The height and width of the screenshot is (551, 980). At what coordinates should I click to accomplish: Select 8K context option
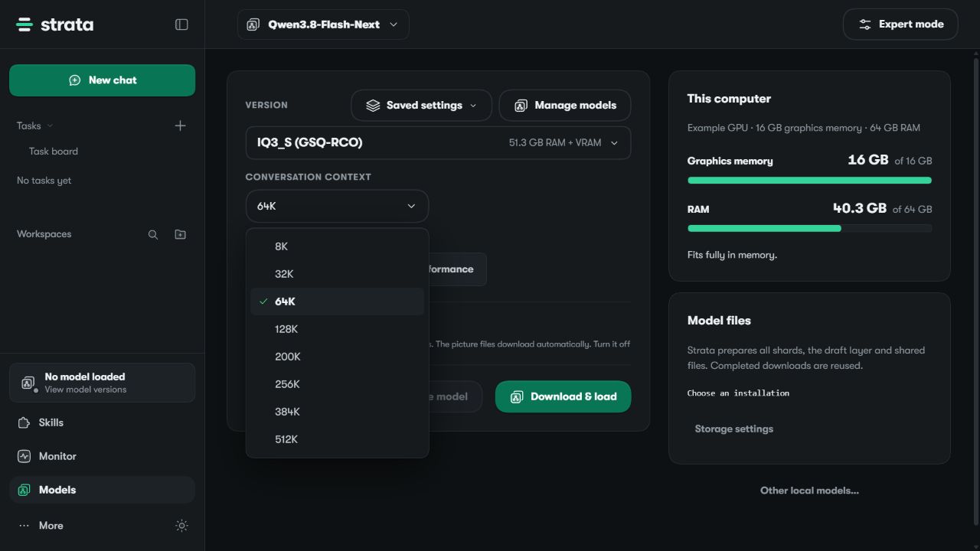337,246
